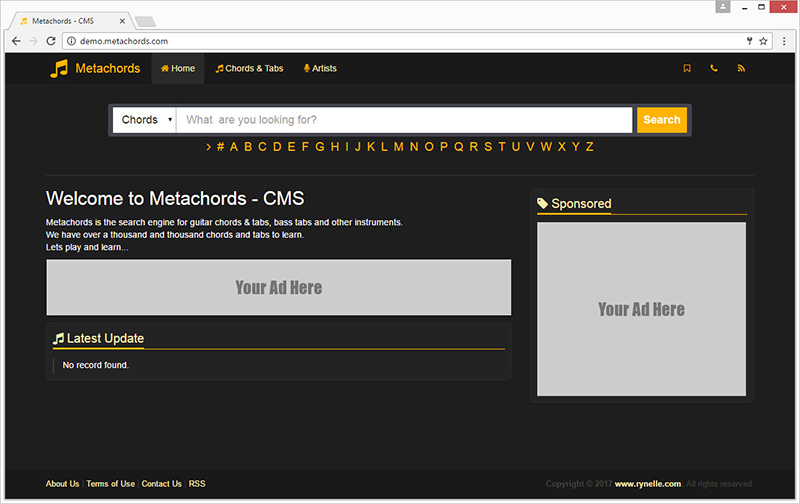Click the wide 'Your Ad Here' banner
The image size is (800, 504).
279,287
